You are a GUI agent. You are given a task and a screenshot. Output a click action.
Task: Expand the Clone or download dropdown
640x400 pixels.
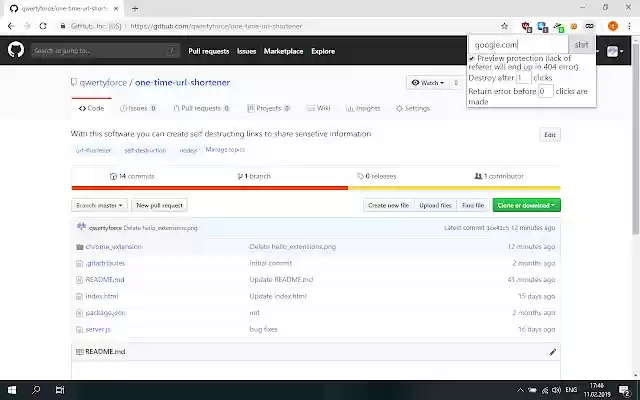click(x=527, y=205)
